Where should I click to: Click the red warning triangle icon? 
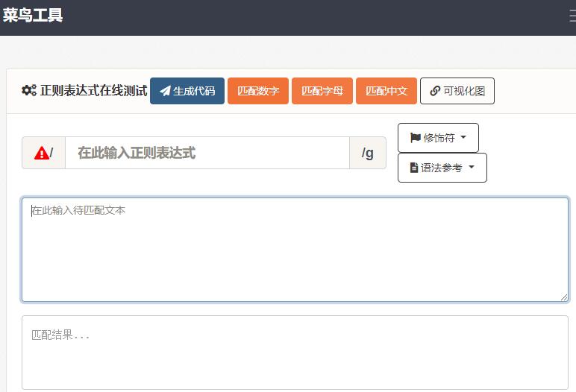(42, 153)
